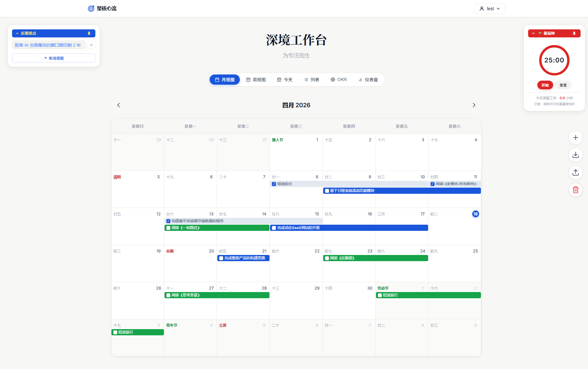Pin the 近期重点 panel
This screenshot has width=588, height=369.
pos(89,33)
